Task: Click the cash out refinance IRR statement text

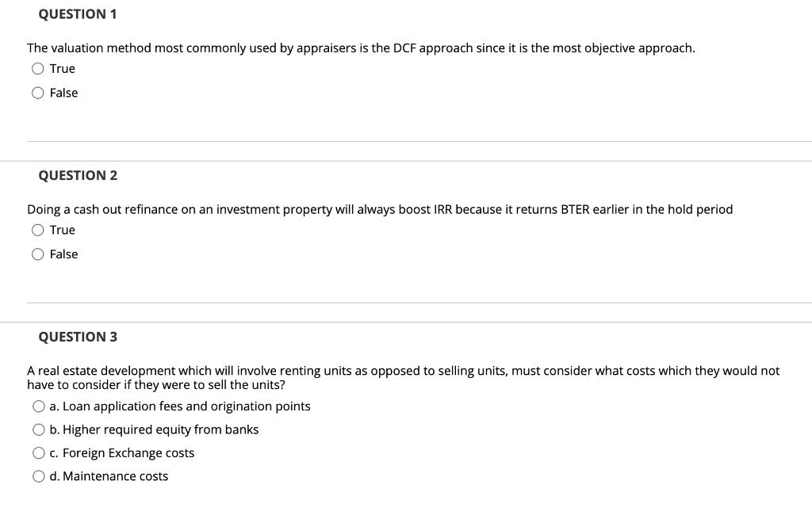Action: 380,210
